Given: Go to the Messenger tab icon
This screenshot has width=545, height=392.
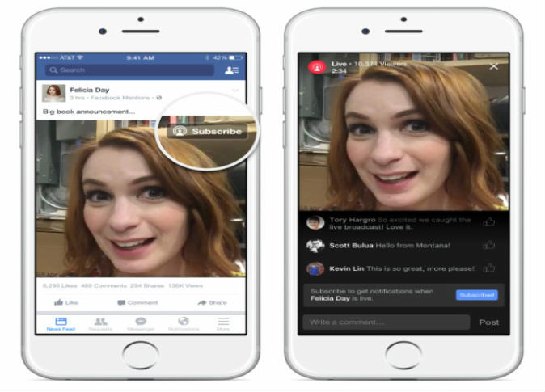Looking at the screenshot, I should tap(142, 323).
